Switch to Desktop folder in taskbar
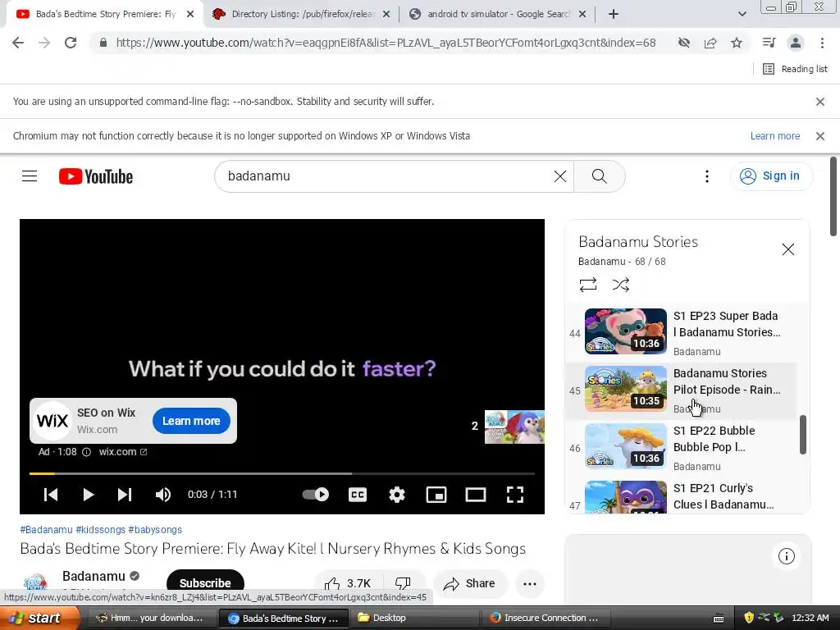The image size is (840, 630). [x=416, y=618]
